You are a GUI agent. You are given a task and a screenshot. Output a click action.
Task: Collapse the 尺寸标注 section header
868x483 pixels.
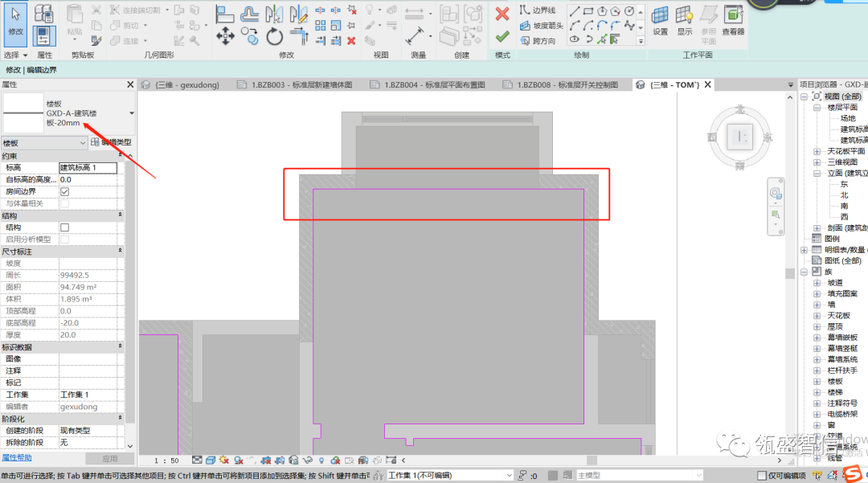click(x=120, y=252)
